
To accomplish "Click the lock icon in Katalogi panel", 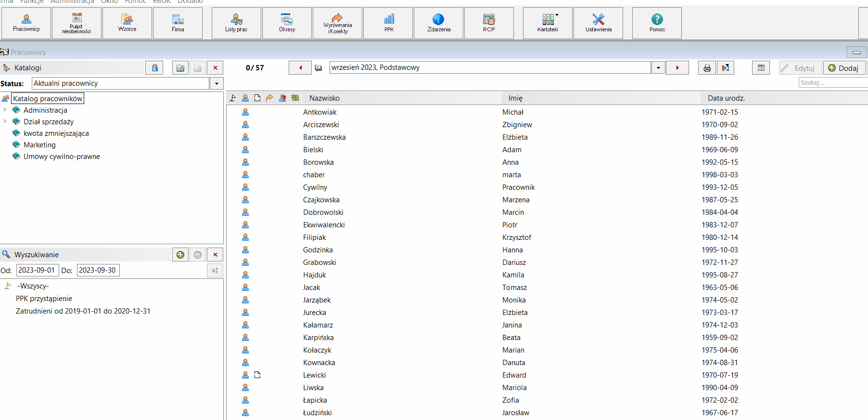I will 154,68.
